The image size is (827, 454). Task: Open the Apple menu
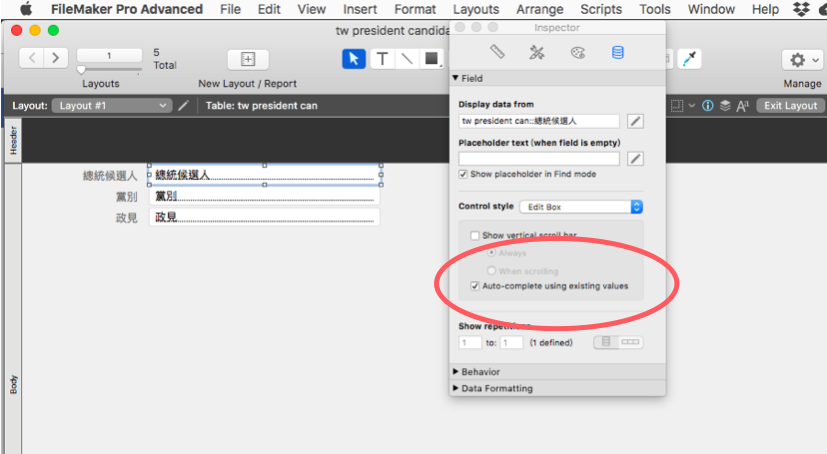(26, 9)
